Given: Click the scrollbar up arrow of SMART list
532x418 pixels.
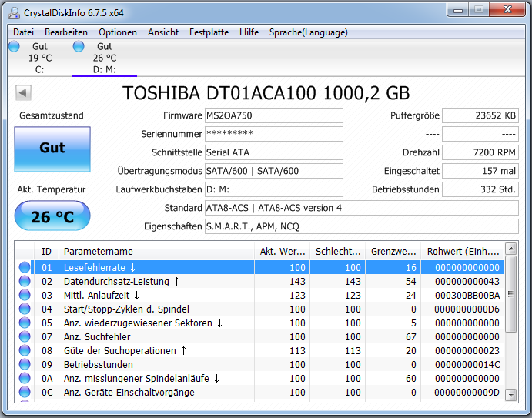Looking at the screenshot, I should (x=511, y=249).
